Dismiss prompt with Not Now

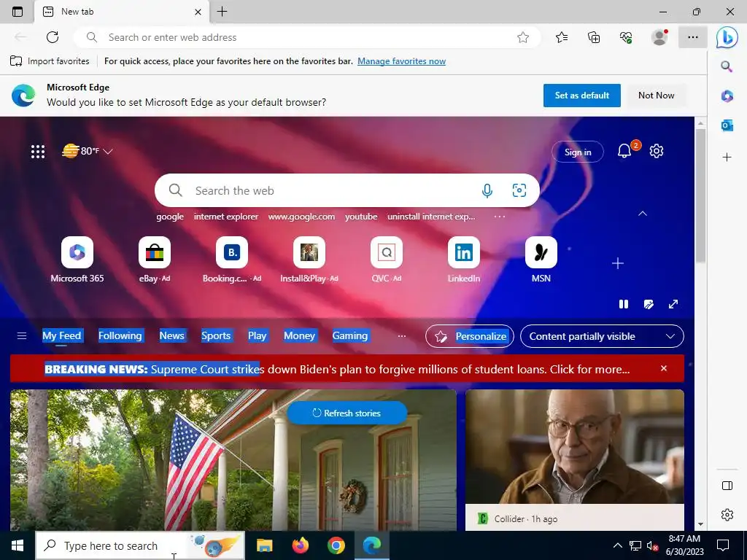click(x=656, y=96)
